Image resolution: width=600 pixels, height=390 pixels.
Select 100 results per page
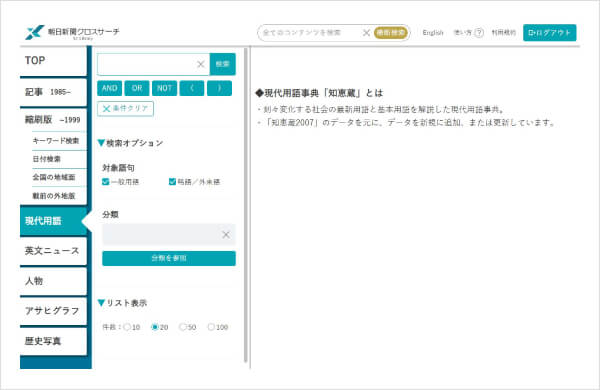point(211,327)
